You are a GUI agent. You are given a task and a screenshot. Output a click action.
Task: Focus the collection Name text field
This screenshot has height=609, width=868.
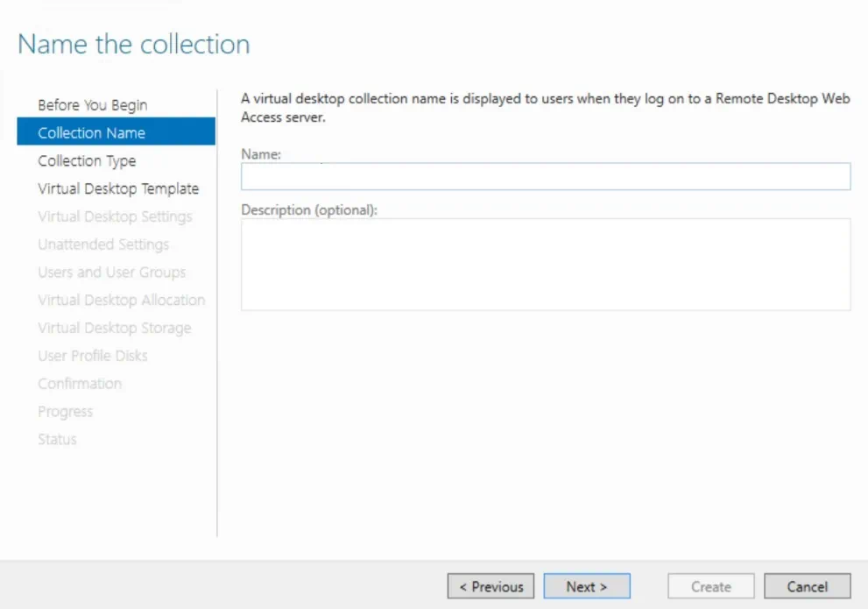[x=545, y=177]
